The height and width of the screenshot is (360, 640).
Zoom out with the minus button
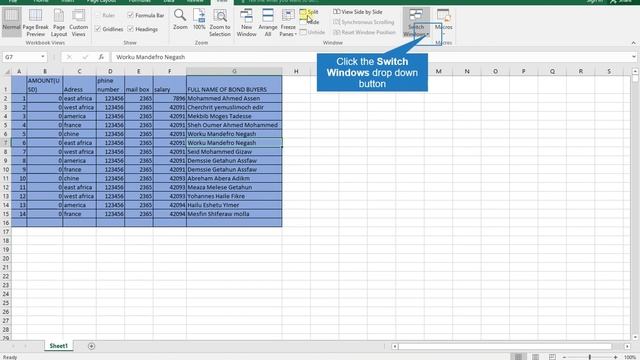[564, 357]
